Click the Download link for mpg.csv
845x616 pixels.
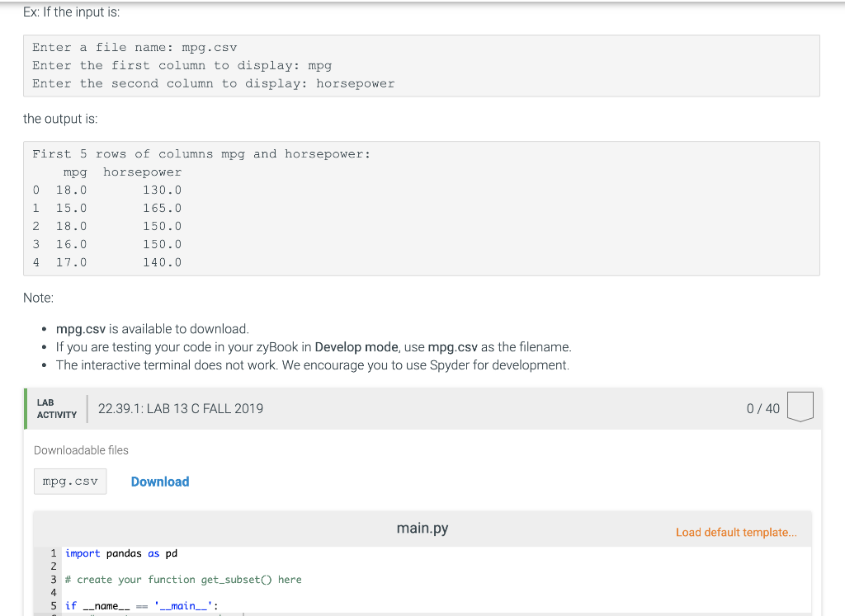click(x=160, y=482)
